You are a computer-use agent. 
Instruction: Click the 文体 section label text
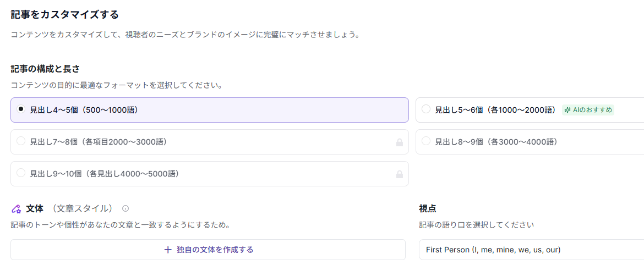35,209
